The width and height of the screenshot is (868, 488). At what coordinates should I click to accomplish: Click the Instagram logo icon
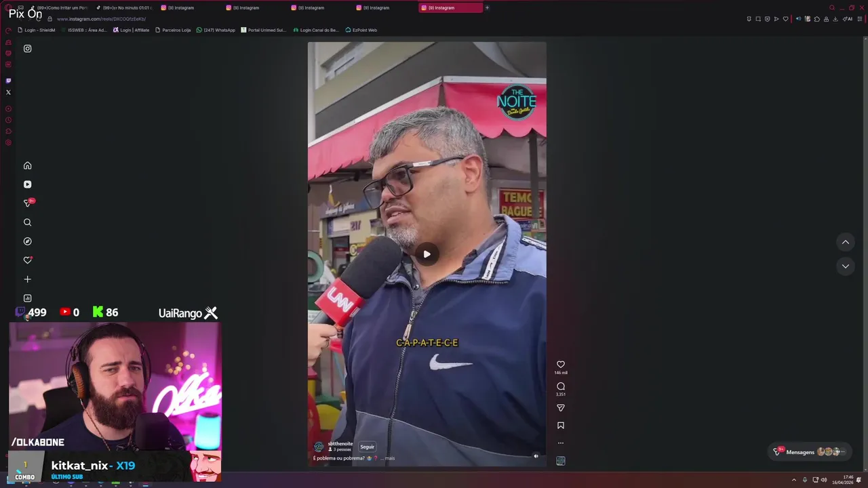27,49
